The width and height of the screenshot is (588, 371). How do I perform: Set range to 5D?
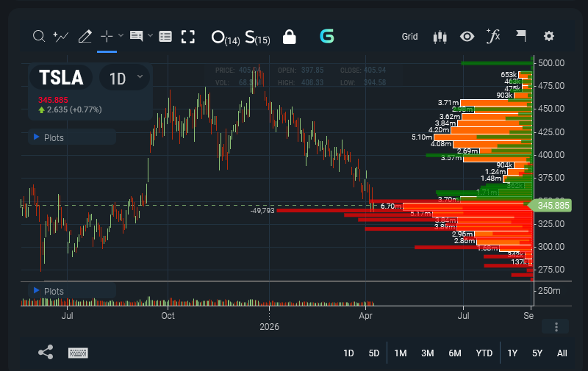[x=374, y=353]
